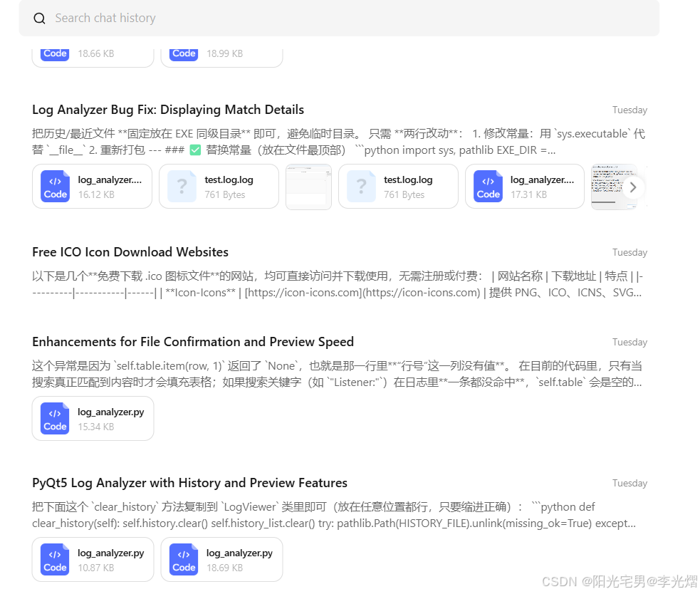Open Log Analyzer Bug Fix chat

click(168, 110)
